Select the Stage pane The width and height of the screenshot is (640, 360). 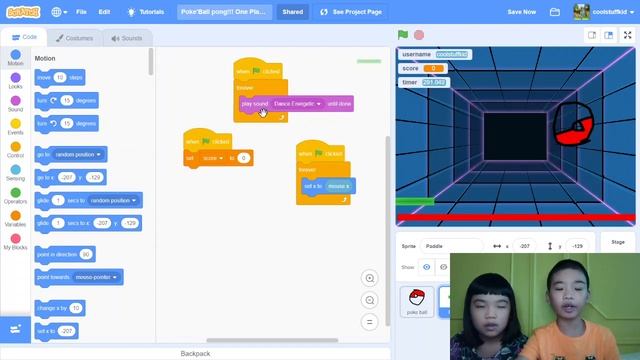click(x=618, y=242)
